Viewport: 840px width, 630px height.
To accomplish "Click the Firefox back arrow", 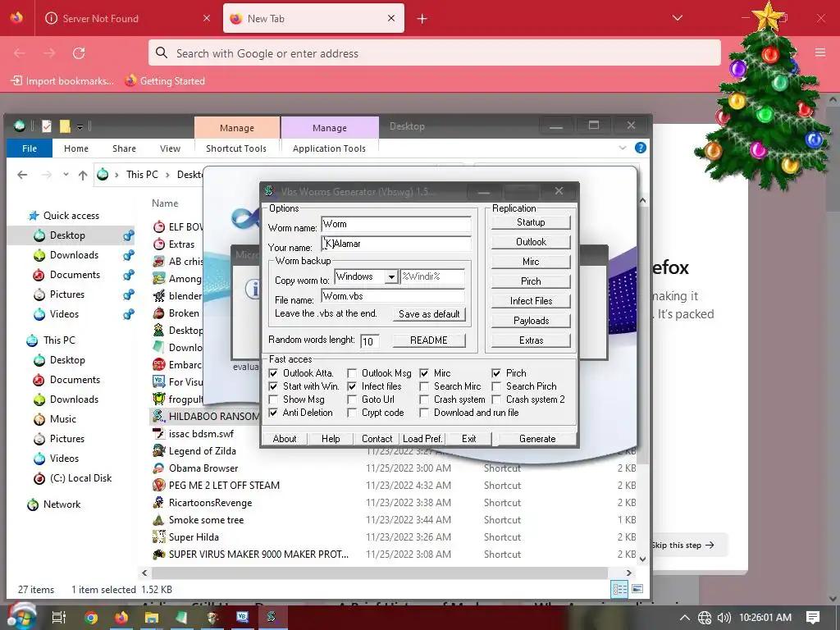I will tap(20, 53).
